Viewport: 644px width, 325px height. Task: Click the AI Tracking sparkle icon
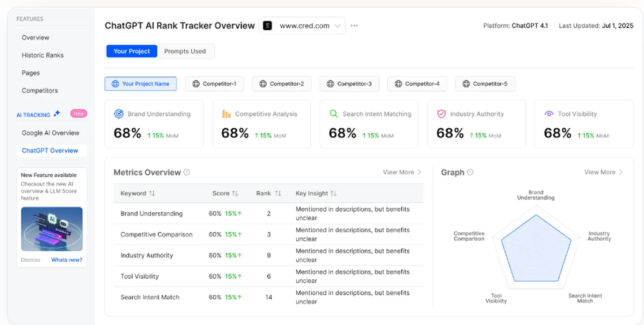tap(57, 113)
